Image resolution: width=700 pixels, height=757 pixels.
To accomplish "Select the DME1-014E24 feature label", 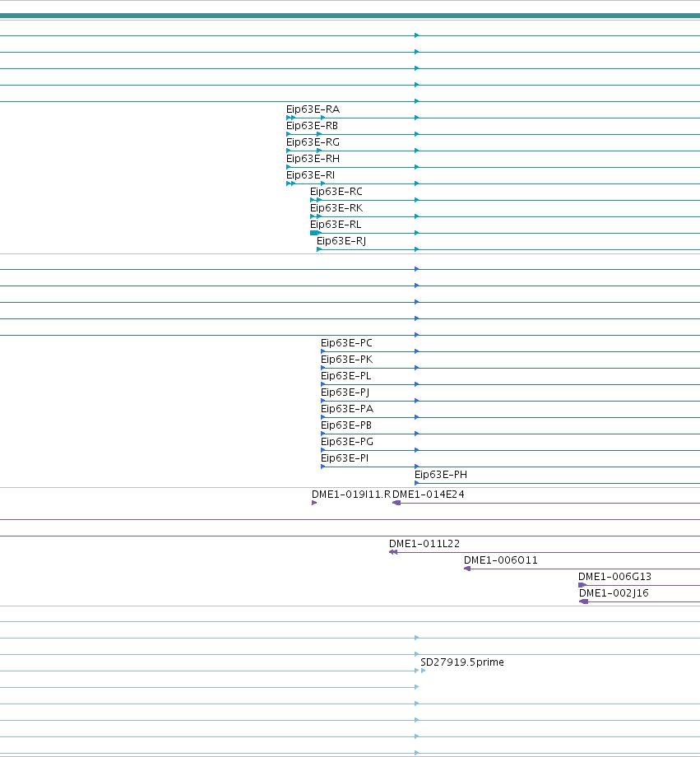I will tap(429, 495).
